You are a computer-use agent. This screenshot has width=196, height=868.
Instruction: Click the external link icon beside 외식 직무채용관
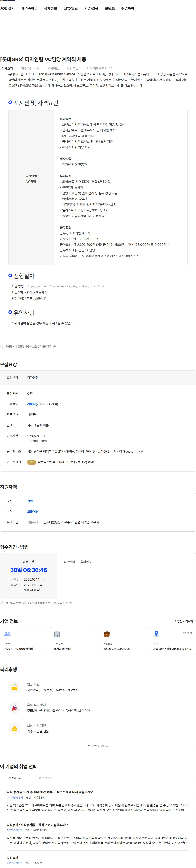pos(110,68)
